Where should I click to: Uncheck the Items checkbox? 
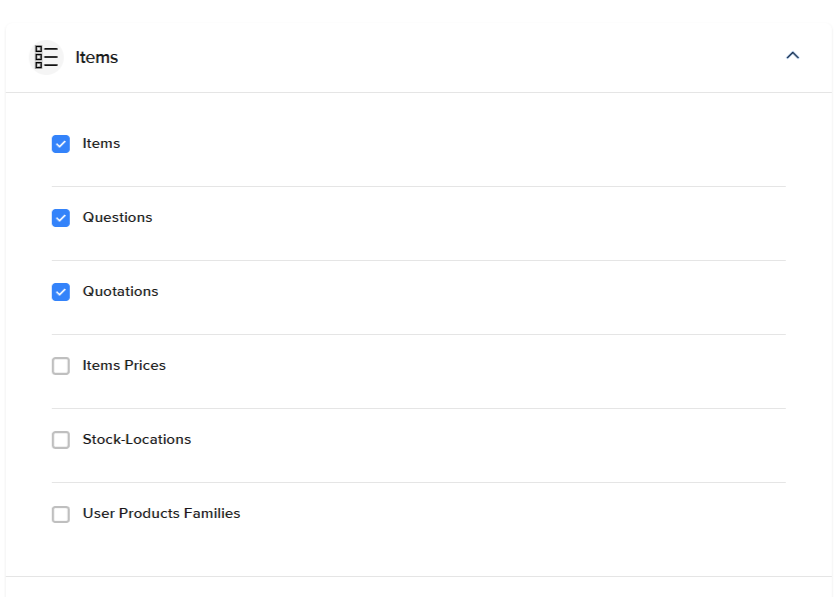click(61, 144)
